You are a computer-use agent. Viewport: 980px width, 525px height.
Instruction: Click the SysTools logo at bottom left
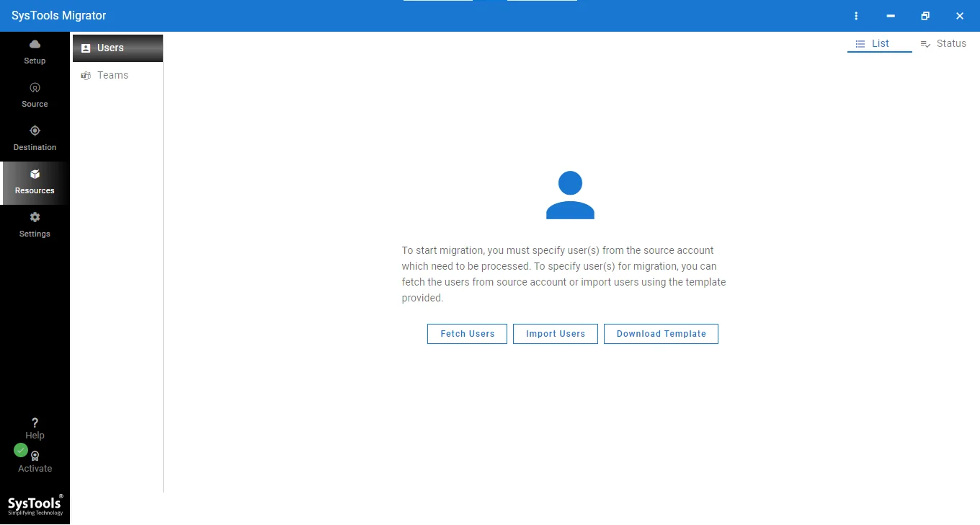click(x=35, y=505)
